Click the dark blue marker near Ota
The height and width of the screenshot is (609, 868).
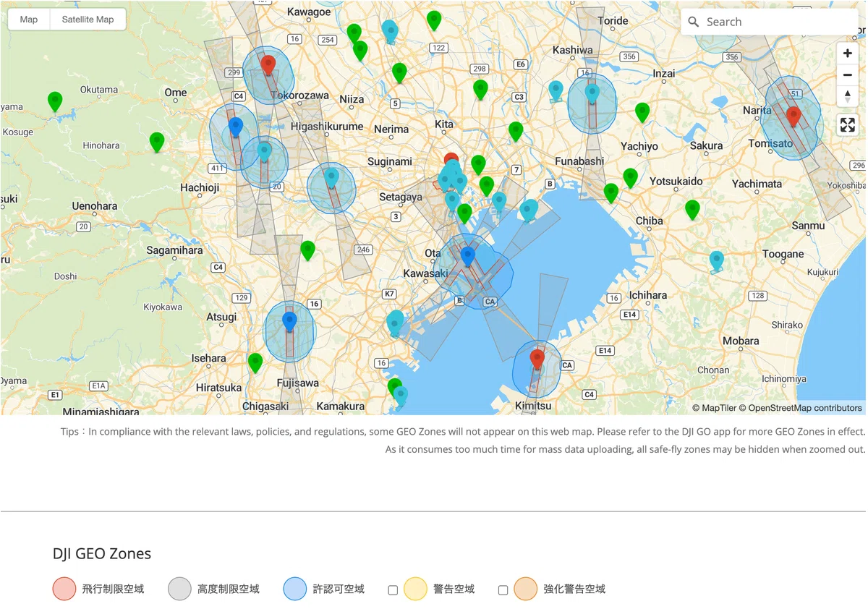468,256
